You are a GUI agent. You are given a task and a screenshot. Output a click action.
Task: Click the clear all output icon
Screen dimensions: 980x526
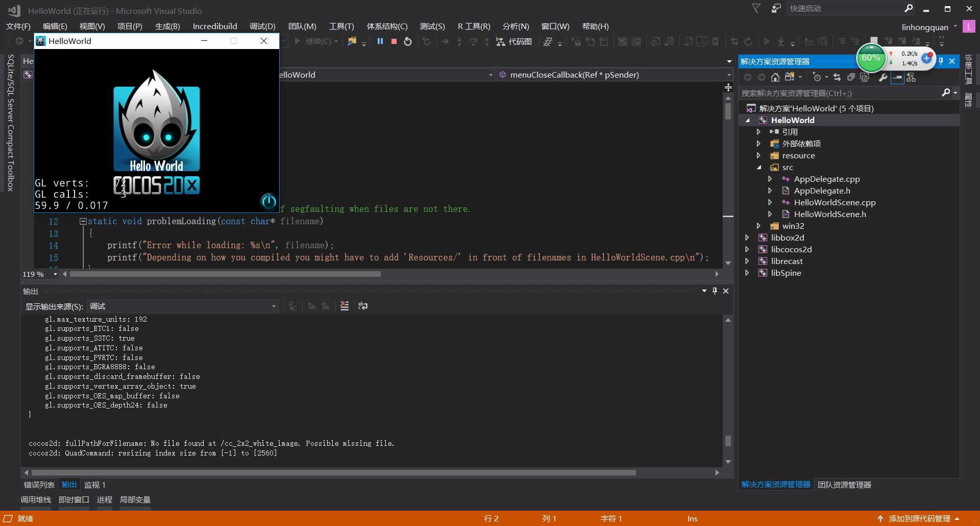[x=345, y=306]
